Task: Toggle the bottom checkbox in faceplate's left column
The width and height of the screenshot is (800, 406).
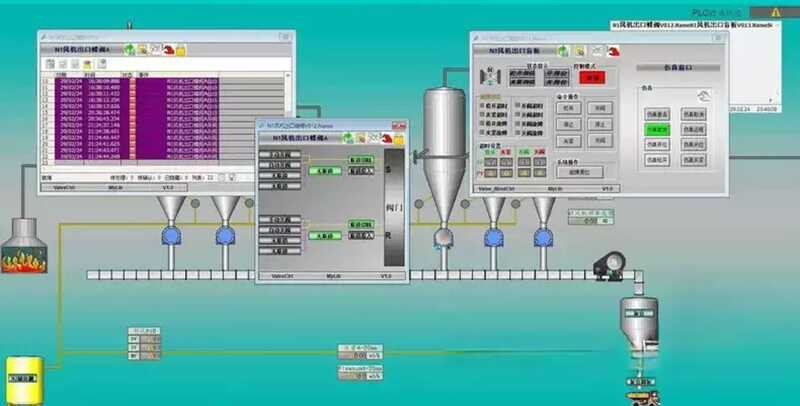Action: click(x=481, y=133)
